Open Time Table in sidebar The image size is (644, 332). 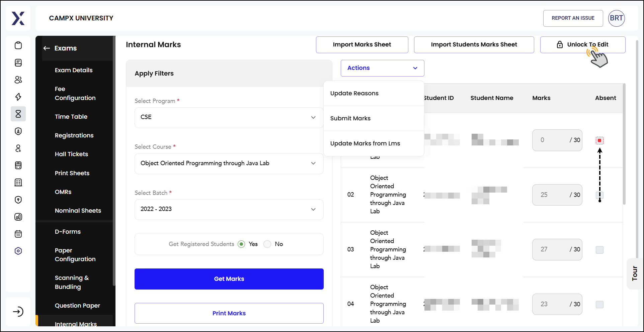point(71,117)
